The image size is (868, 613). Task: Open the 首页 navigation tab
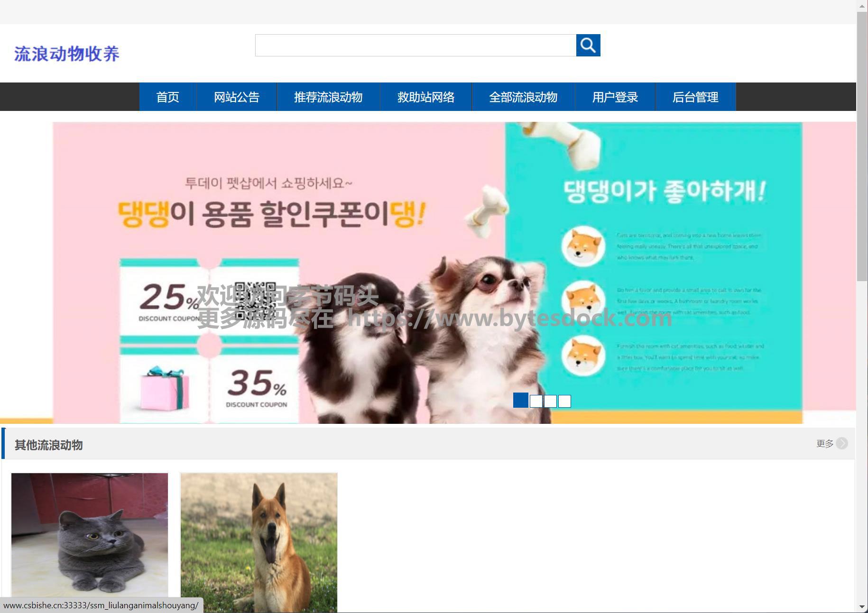click(167, 97)
